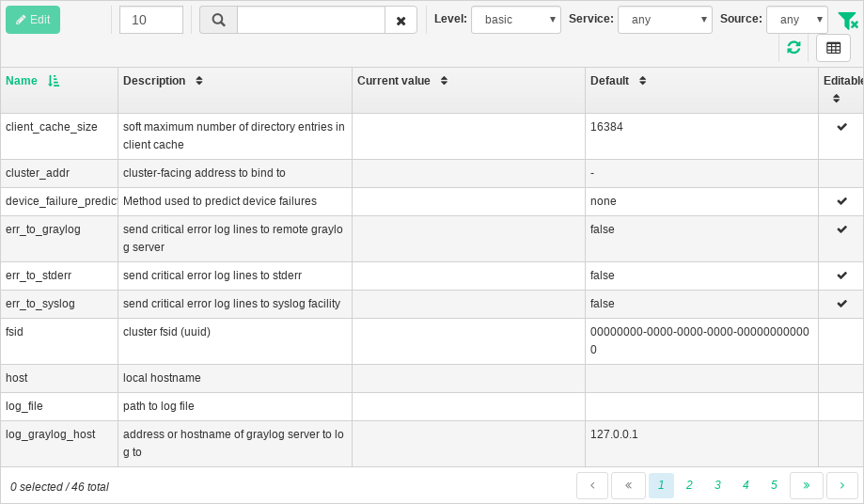Sort by the Current value column
This screenshot has height=504, width=864.
tap(444, 81)
